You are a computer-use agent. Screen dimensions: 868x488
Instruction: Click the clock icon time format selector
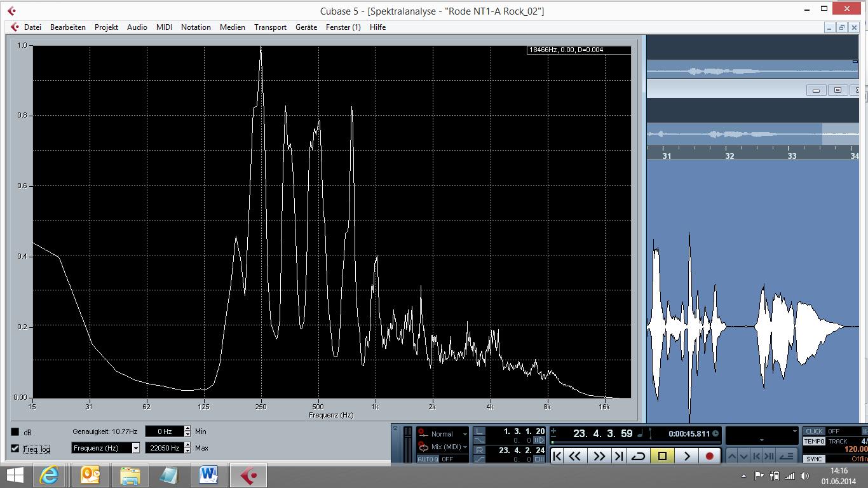(x=715, y=433)
